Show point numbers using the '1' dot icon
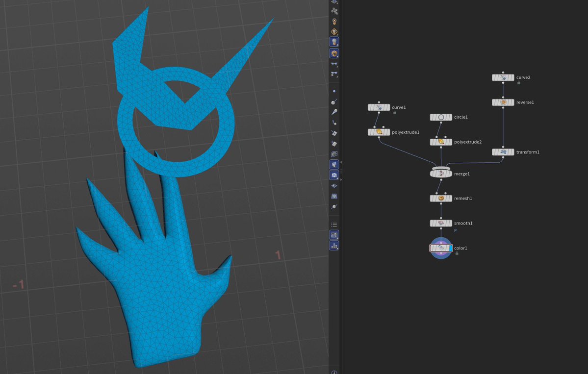This screenshot has height=374, width=588. click(x=334, y=123)
